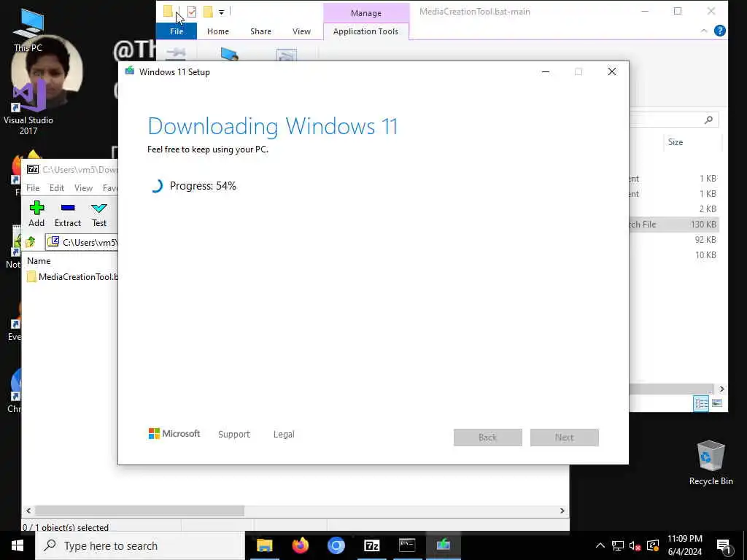Open the Windows Start menu

click(18, 545)
